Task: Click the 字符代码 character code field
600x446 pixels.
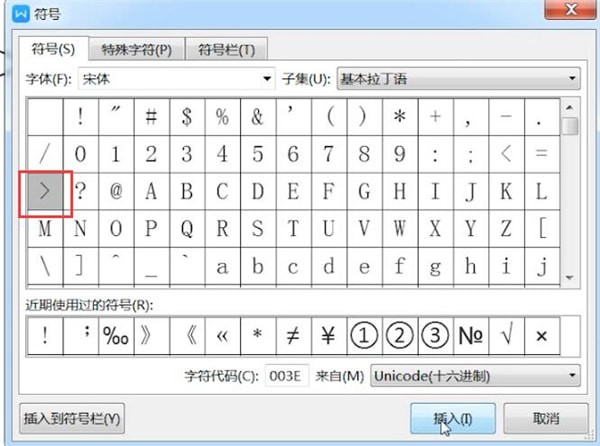Action: tap(289, 376)
